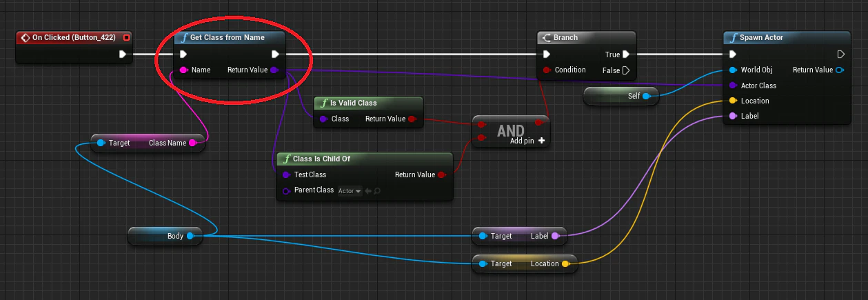The width and height of the screenshot is (868, 300).
Task: Click Target pin of the Location getter node
Action: pos(483,263)
